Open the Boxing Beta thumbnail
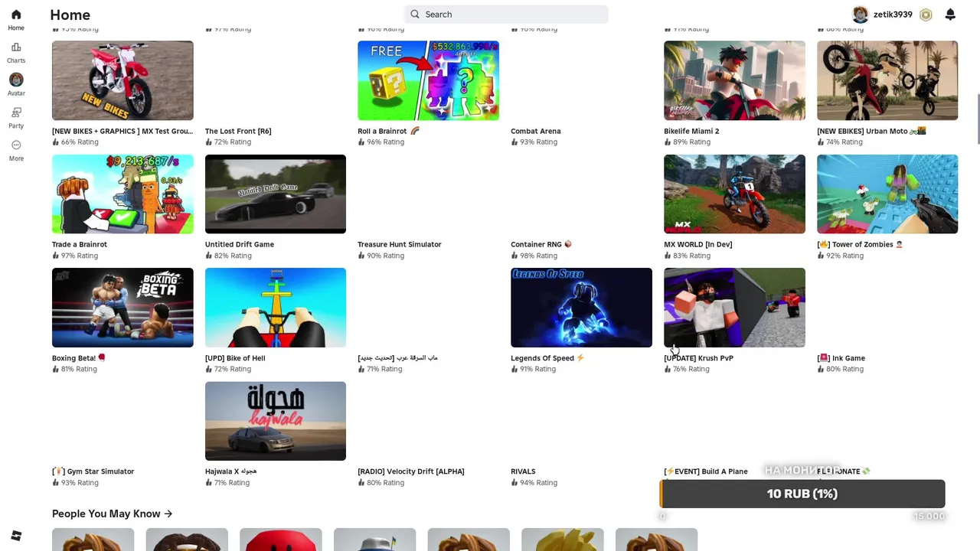Image resolution: width=980 pixels, height=551 pixels. tap(122, 308)
